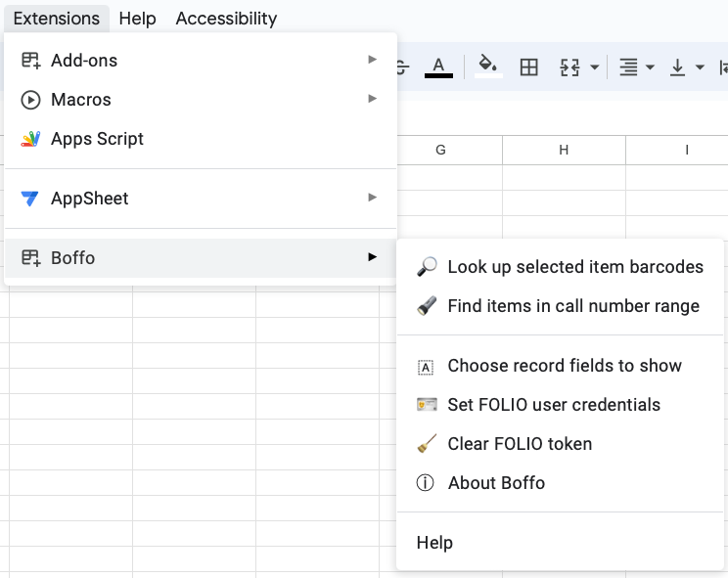The image size is (728, 578).
Task: Click the text color A button
Action: [x=438, y=67]
